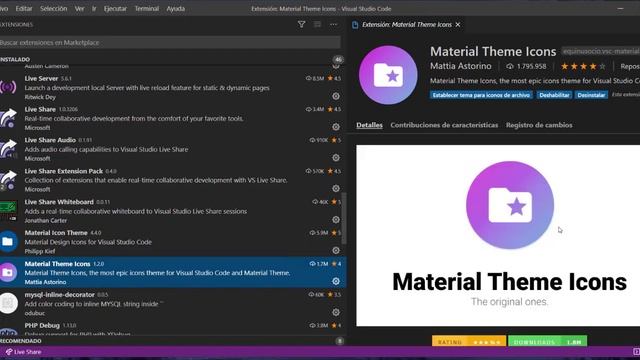Viewport: 640px width, 360px height.
Task: Open the Ejecutar menu
Action: pos(115,9)
